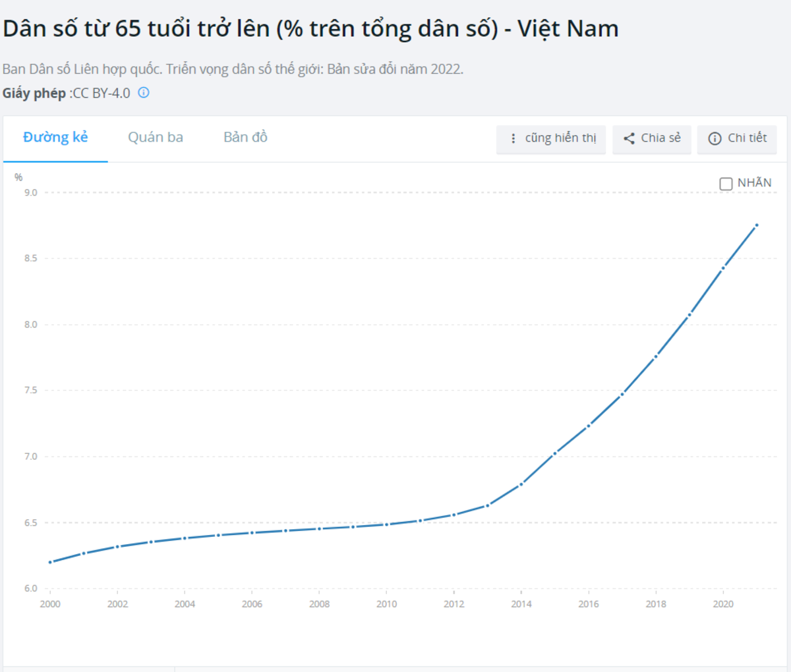Click the 2000 data point on the line
The height and width of the screenshot is (672, 791).
50,562
